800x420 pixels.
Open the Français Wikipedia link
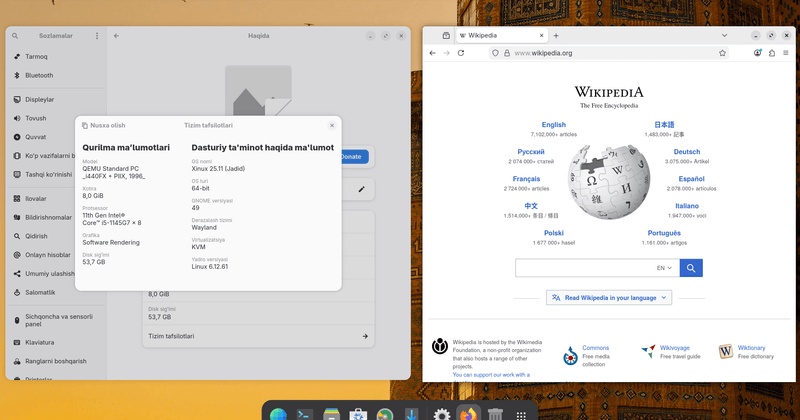[x=526, y=179]
